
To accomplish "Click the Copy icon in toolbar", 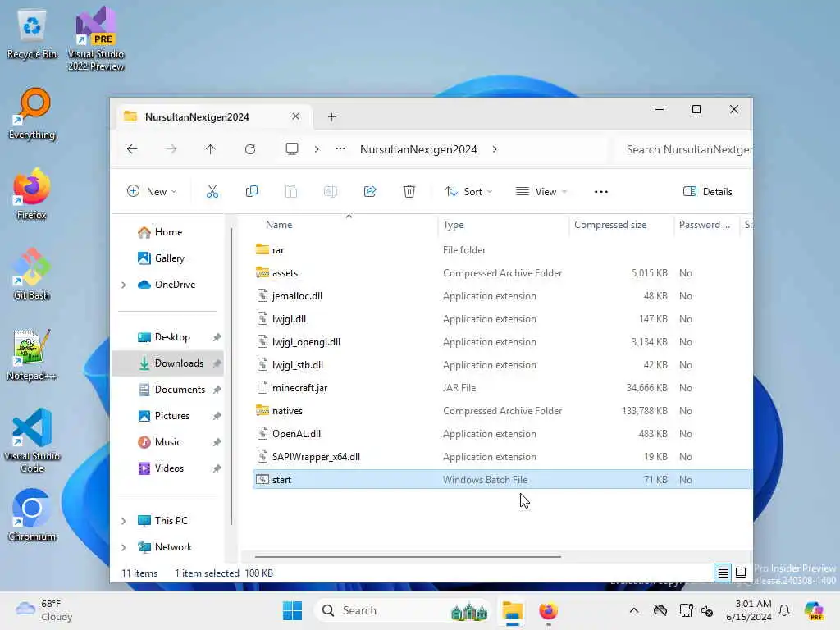I will click(x=251, y=191).
